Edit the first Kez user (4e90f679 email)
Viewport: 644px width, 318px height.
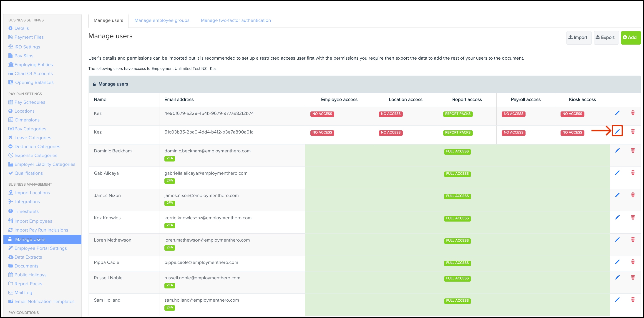(x=617, y=113)
